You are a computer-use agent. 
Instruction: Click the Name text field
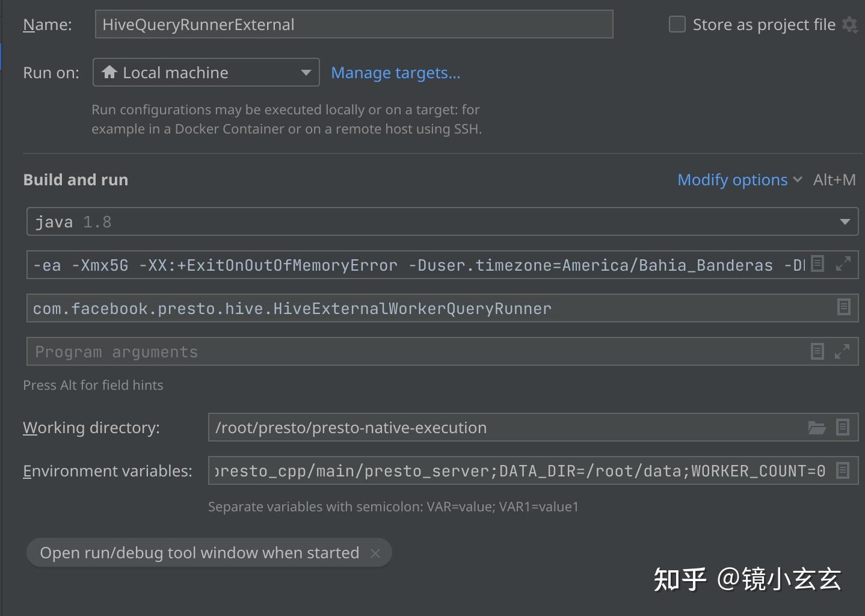(x=354, y=25)
